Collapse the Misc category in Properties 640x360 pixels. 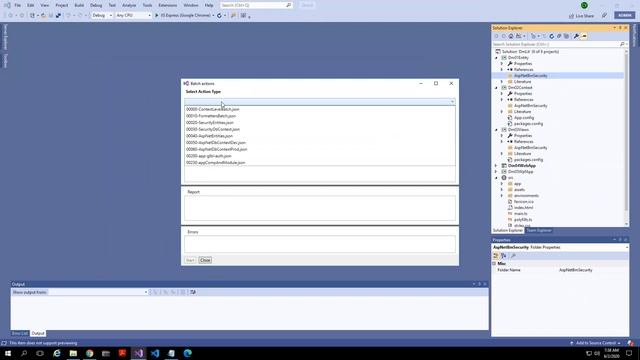494,264
